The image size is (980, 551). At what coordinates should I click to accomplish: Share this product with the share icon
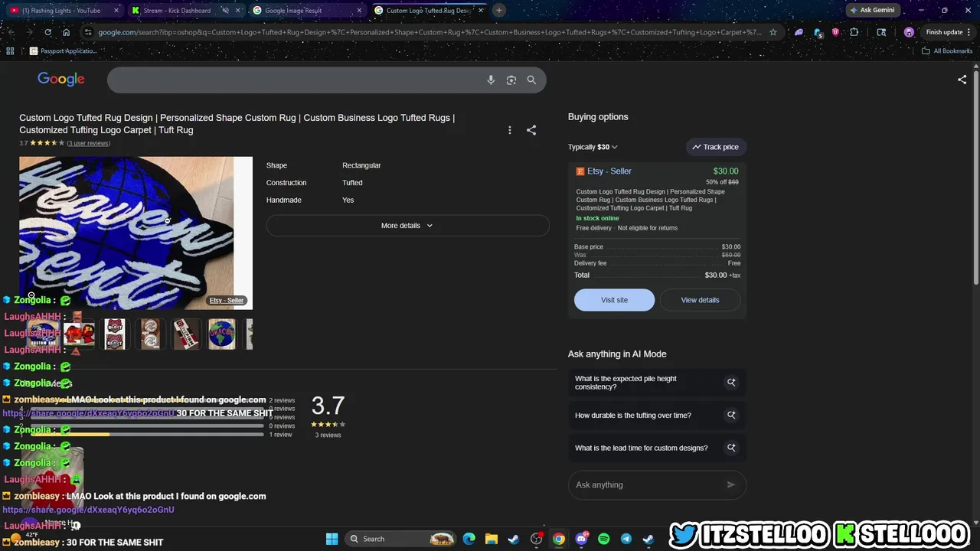[531, 130]
